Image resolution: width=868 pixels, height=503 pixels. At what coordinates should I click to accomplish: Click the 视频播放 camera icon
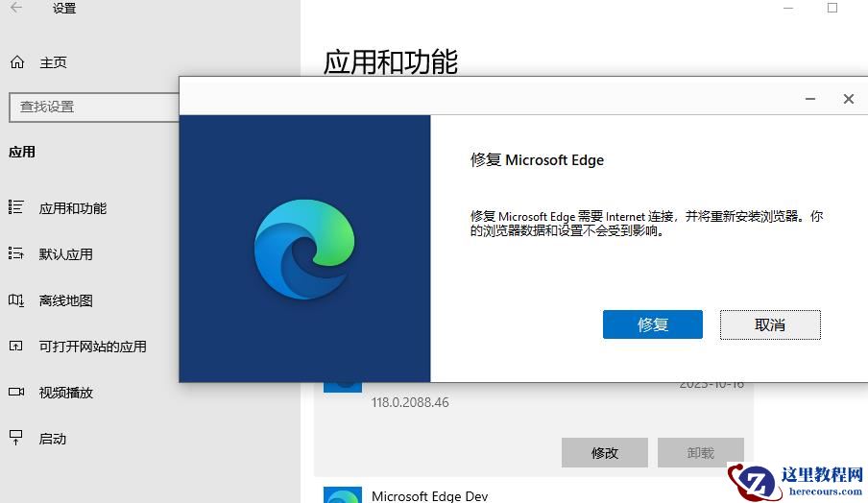click(16, 392)
